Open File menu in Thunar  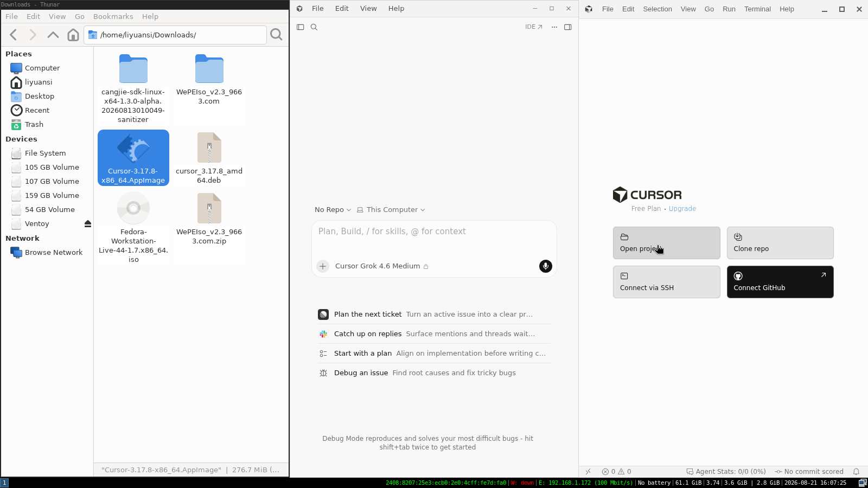11,17
